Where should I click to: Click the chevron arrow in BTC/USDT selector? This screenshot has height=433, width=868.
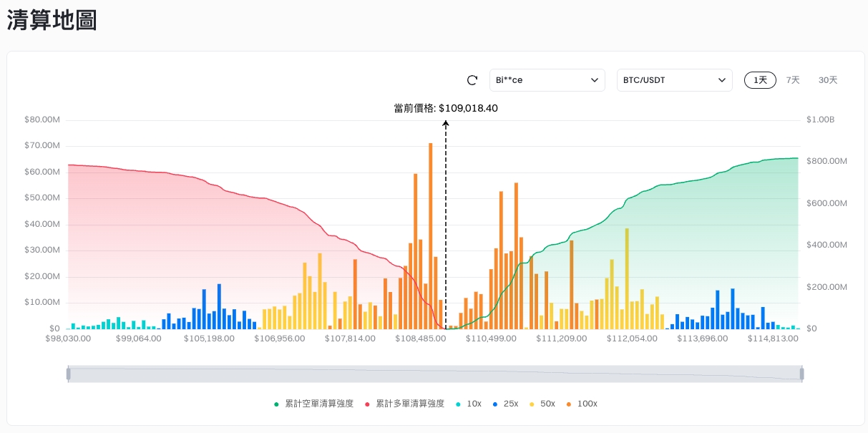721,80
